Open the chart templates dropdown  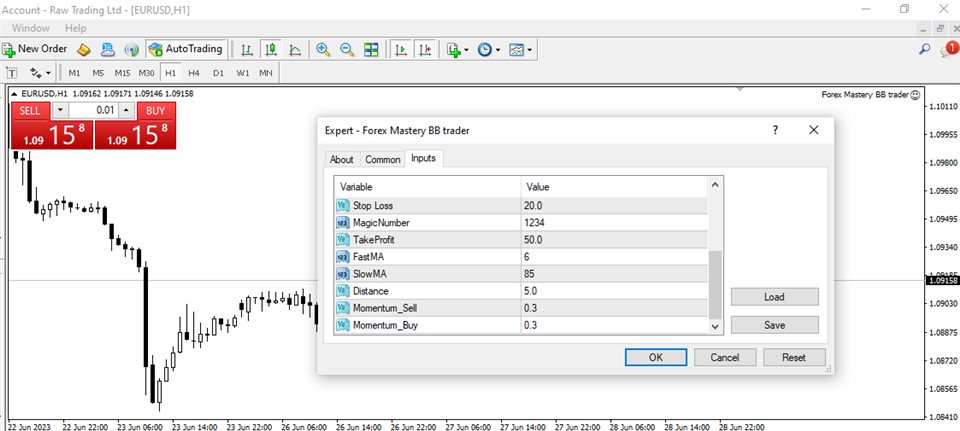click(x=520, y=50)
